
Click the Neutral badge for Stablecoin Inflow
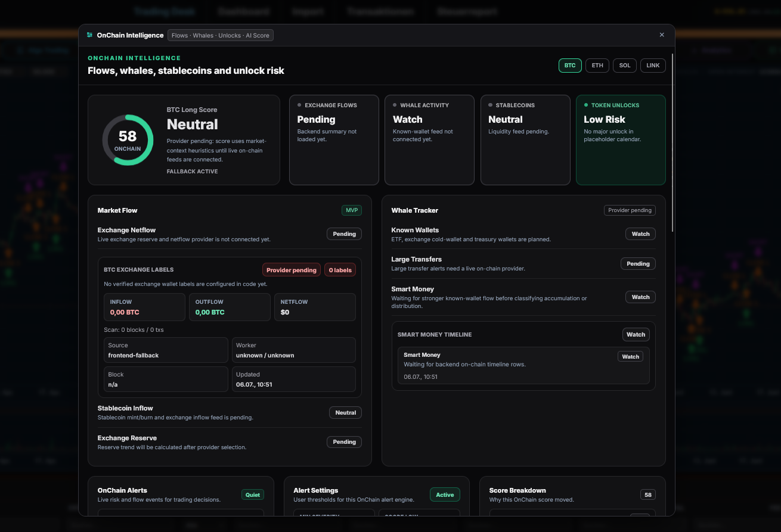click(x=345, y=412)
